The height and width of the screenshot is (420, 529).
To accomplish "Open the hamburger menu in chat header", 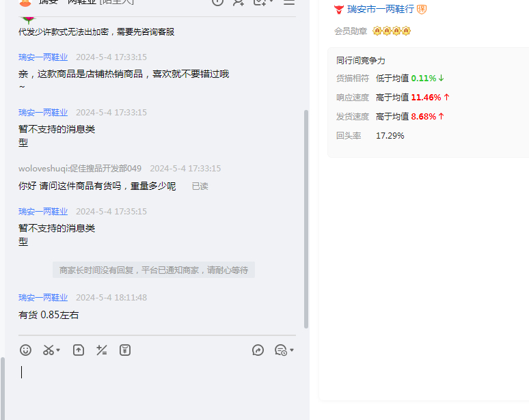I will click(289, 2).
